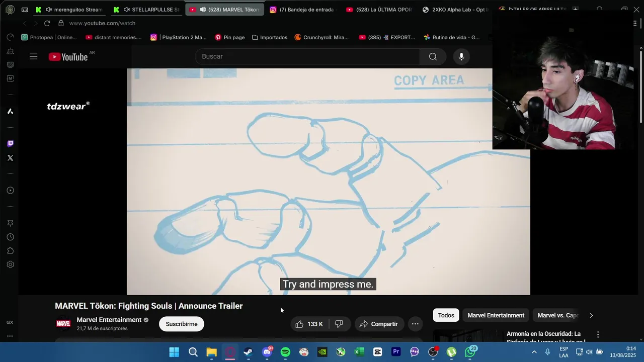Switch to merenguitoo Stream tab
This screenshot has height=362, width=644.
(x=70, y=10)
